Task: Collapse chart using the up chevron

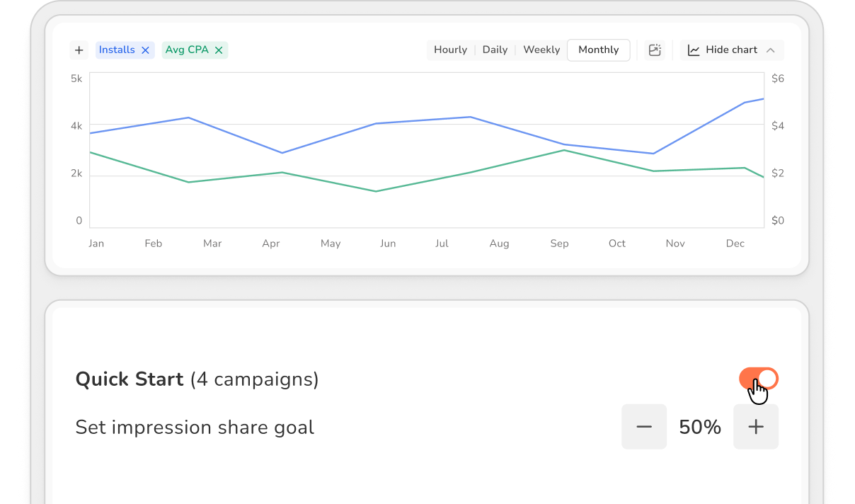Action: click(x=771, y=50)
